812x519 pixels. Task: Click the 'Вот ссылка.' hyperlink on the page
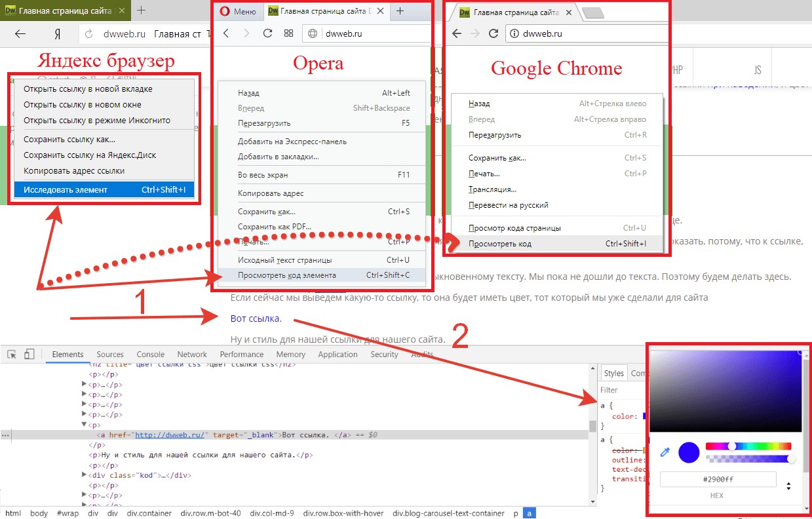click(x=256, y=318)
